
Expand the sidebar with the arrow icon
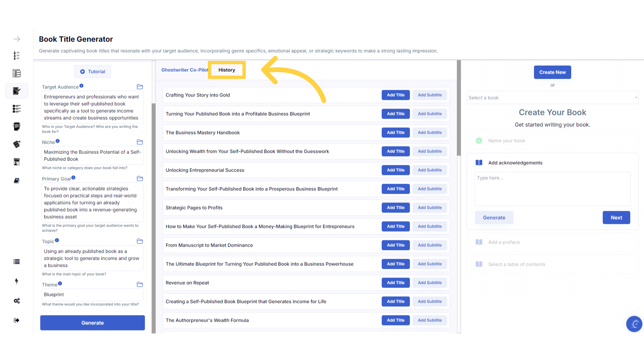click(x=16, y=39)
